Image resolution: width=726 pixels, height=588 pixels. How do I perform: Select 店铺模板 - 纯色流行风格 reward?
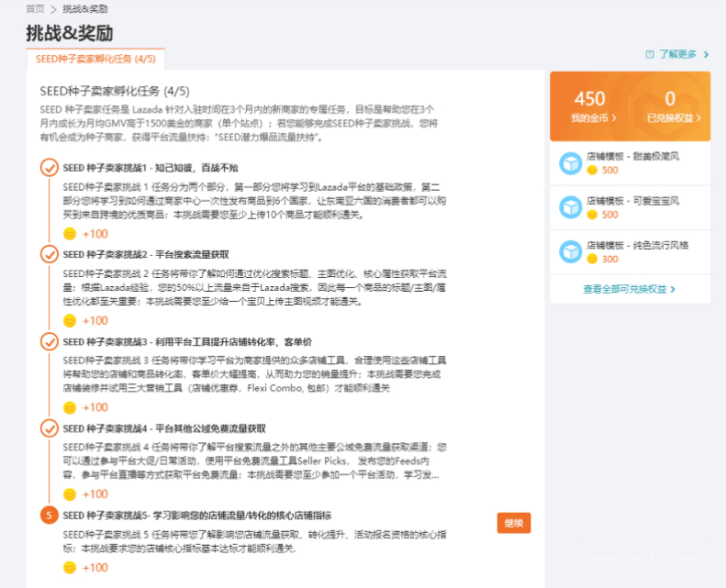point(631,252)
